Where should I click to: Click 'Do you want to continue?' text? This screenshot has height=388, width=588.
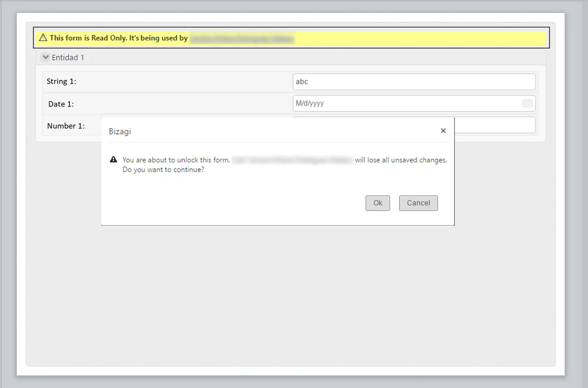tap(163, 170)
